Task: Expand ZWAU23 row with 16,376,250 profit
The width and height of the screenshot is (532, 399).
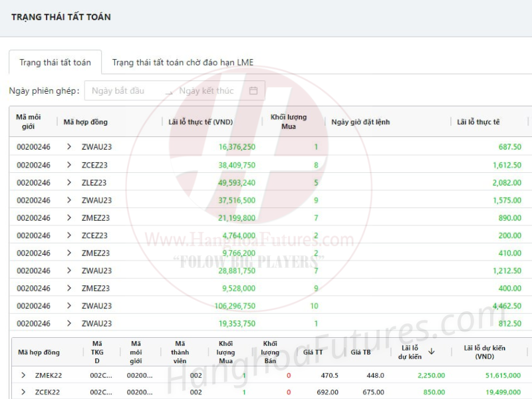Action: point(69,147)
